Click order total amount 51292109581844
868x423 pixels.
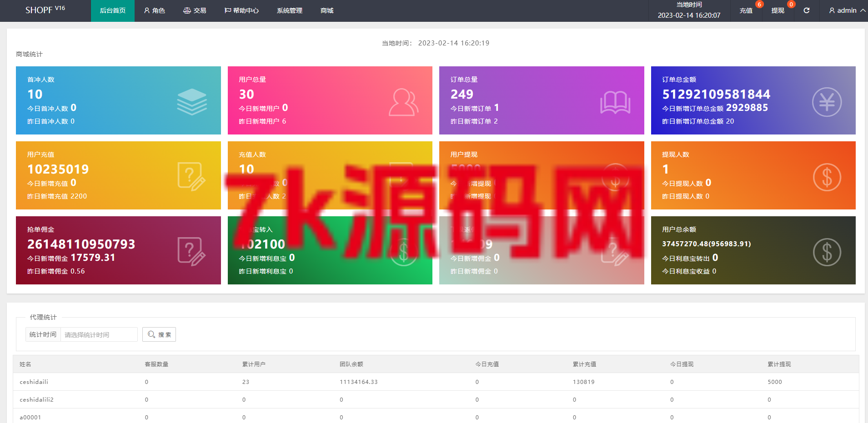716,94
